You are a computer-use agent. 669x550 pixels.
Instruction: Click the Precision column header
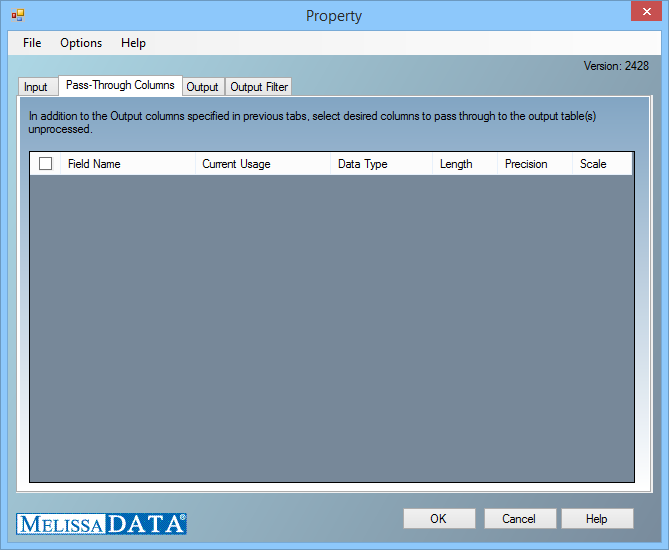click(x=534, y=164)
